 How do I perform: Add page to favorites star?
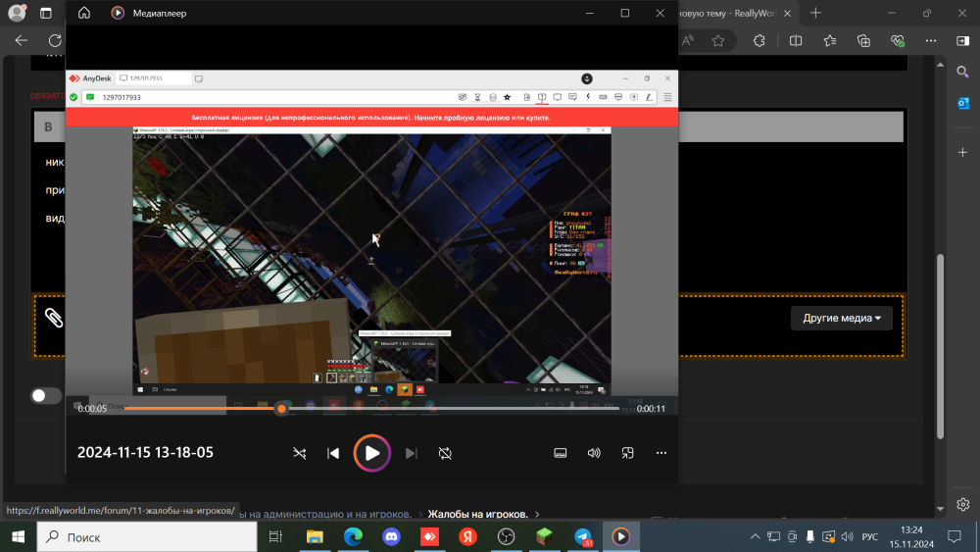(718, 40)
